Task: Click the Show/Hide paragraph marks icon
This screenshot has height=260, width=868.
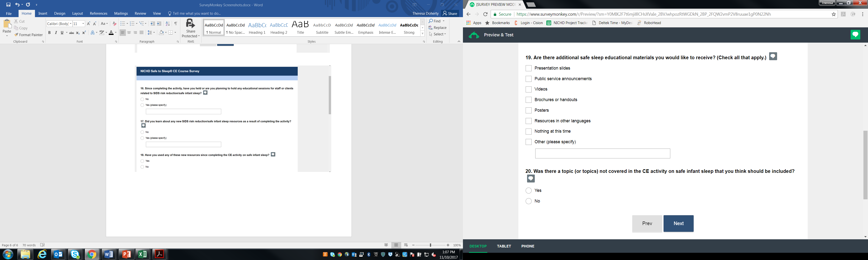Action: [176, 24]
